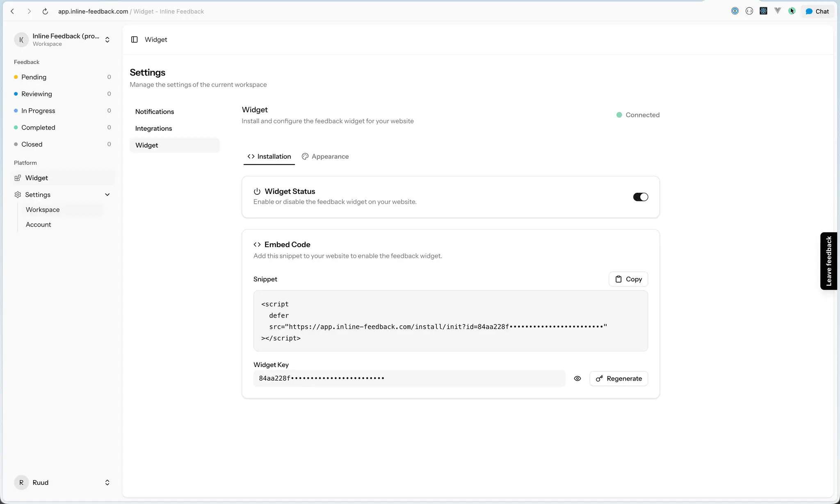
Task: Go back with the browser back arrow
Action: pyautogui.click(x=13, y=11)
